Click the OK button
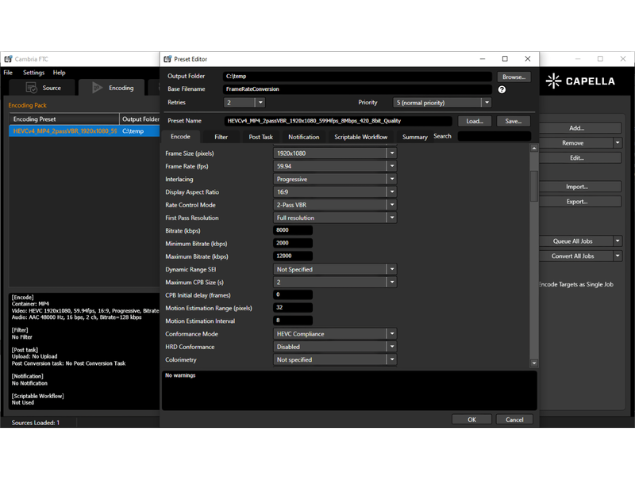Screen dimensions: 635x480 coord(472,419)
